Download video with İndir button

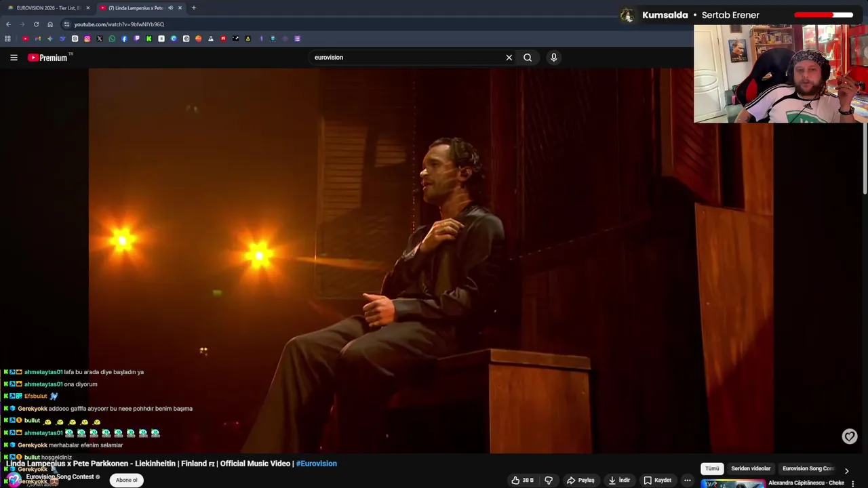tap(619, 480)
